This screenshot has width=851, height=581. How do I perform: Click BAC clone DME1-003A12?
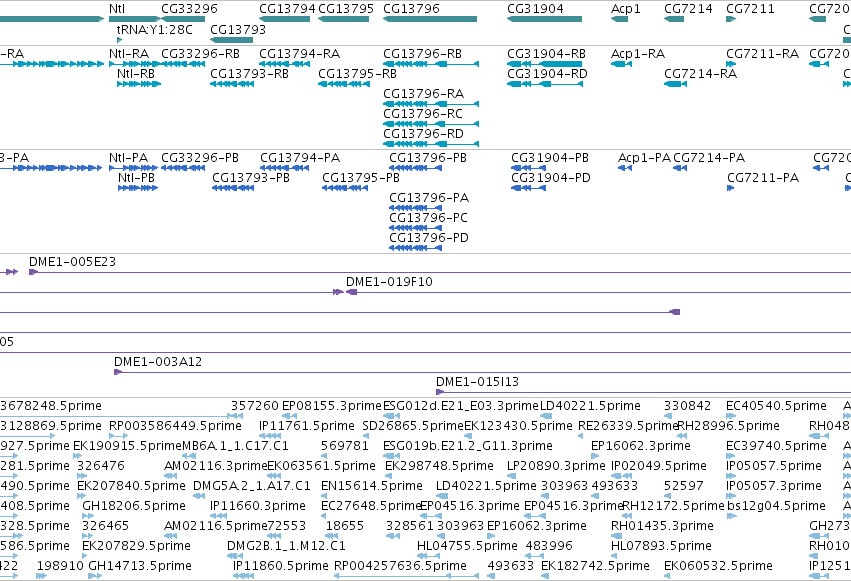coord(158,362)
